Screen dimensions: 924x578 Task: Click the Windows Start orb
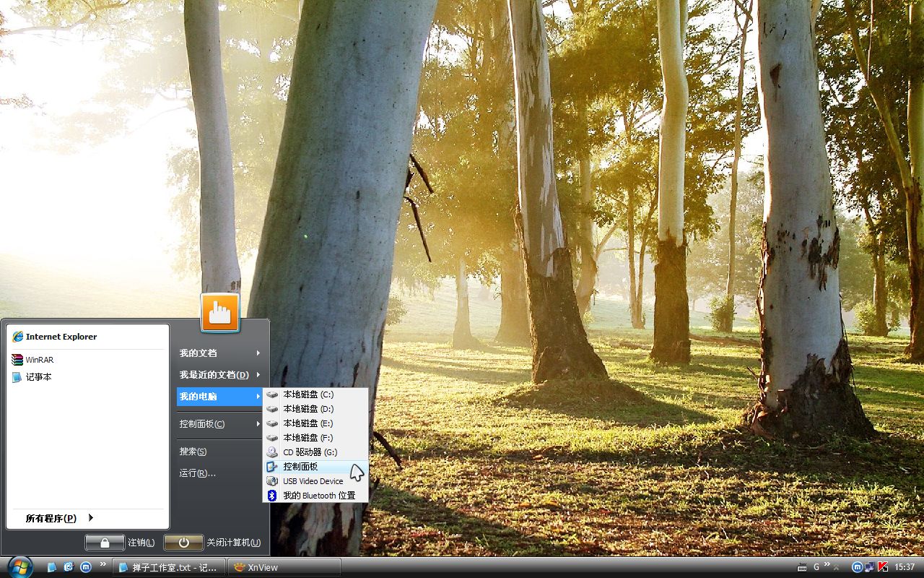pyautogui.click(x=19, y=566)
